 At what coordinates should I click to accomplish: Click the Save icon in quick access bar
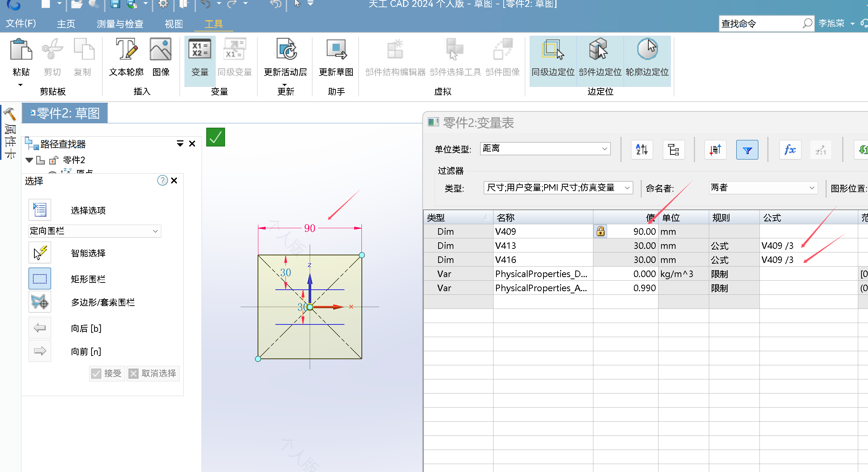[x=115, y=4]
